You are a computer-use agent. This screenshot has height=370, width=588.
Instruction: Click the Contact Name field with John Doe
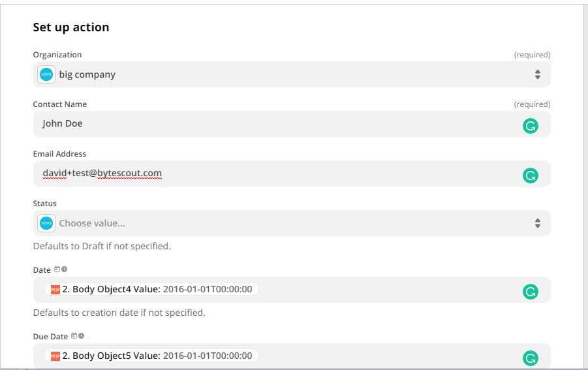(261, 124)
